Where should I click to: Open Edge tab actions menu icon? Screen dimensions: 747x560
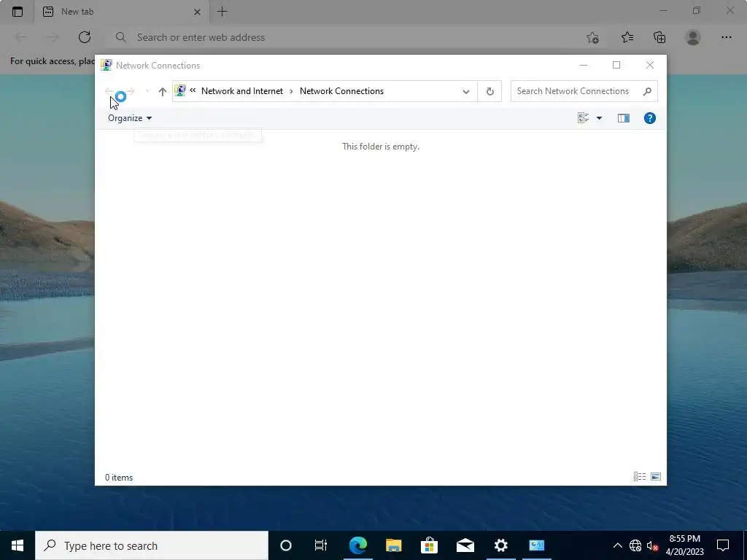click(x=18, y=12)
